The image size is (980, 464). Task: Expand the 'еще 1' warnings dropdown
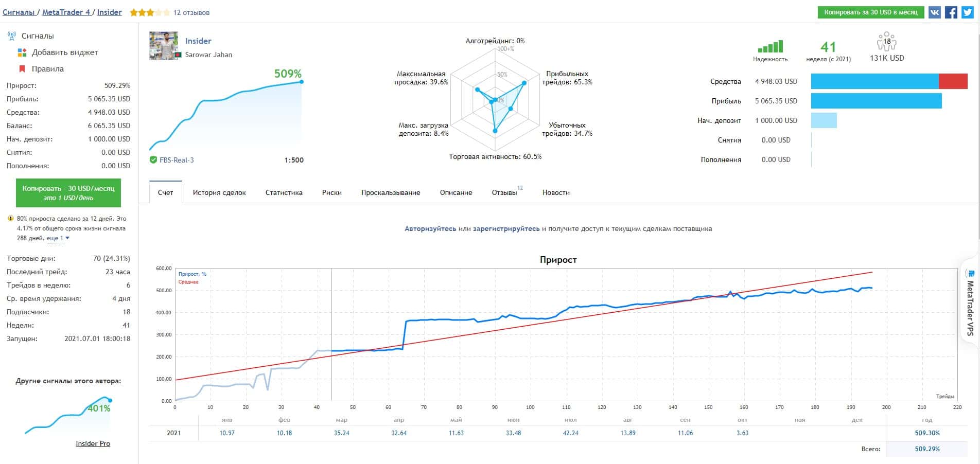coord(58,238)
